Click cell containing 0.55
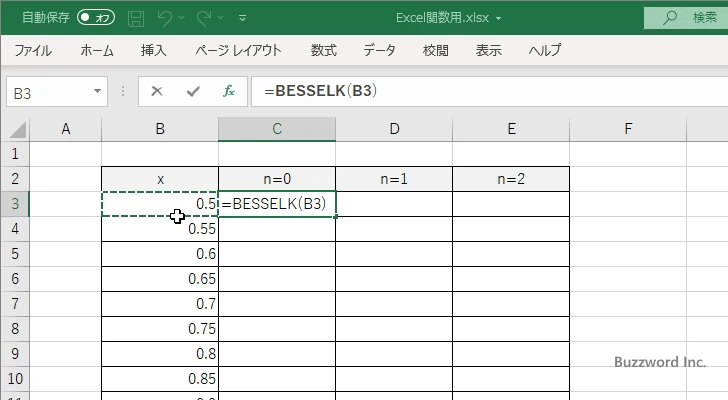The height and width of the screenshot is (400, 728). click(x=160, y=229)
